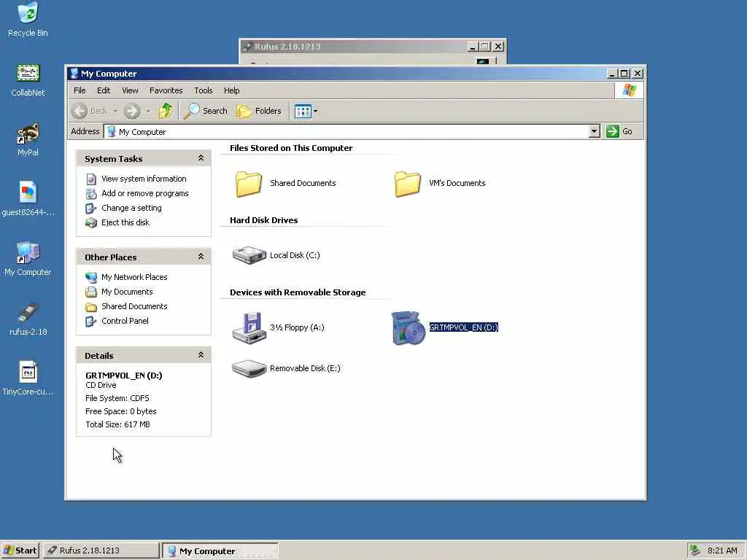Collapse the System Tasks panel
This screenshot has height=560, width=747.
click(201, 158)
